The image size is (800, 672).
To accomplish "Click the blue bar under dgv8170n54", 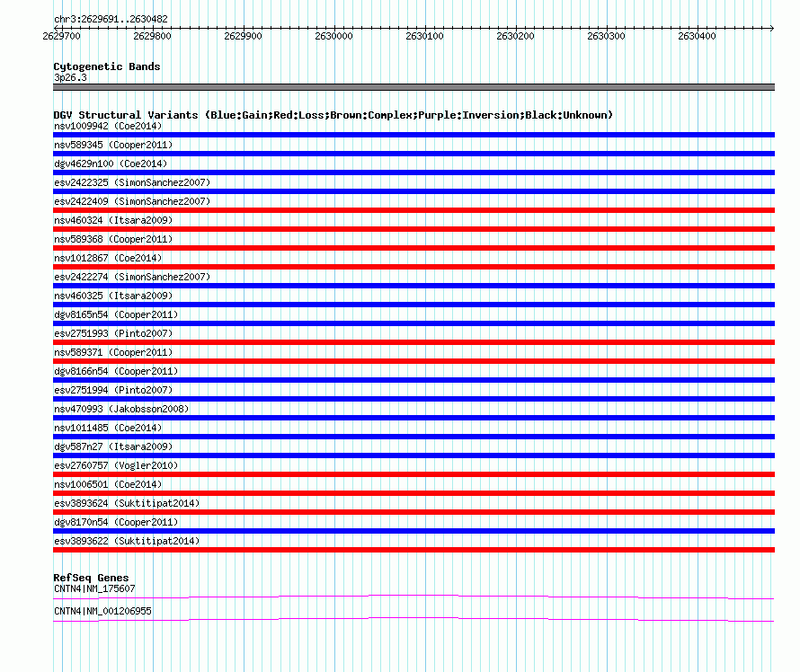I will (413, 531).
